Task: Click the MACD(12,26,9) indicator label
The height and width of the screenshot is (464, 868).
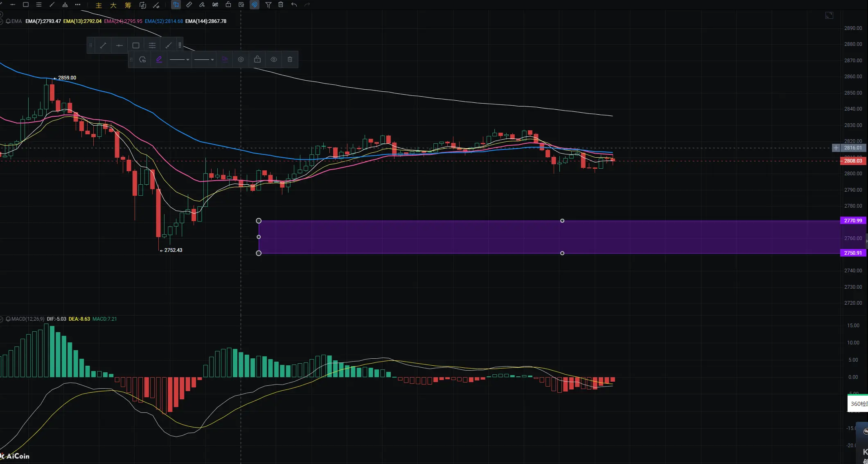Action: point(27,319)
